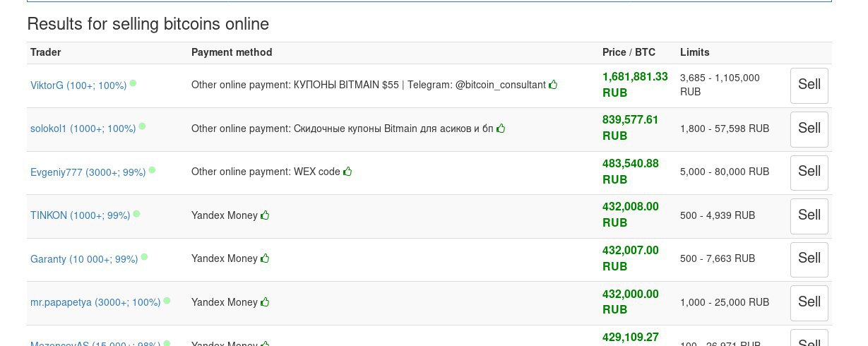
Task: Click Sell button for Garanty offer
Action: click(x=809, y=259)
